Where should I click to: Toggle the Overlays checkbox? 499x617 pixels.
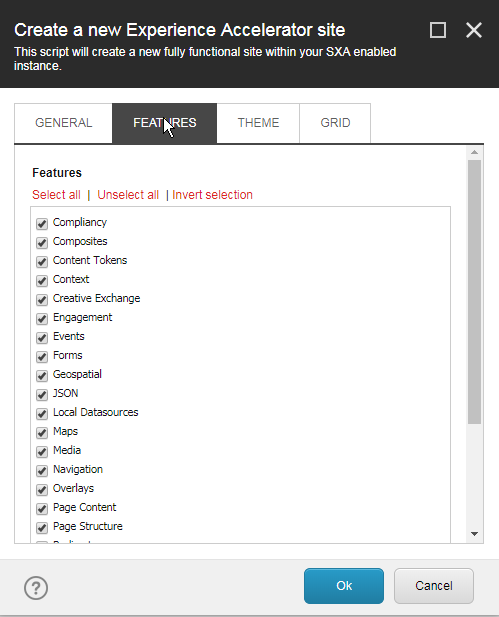coord(42,490)
